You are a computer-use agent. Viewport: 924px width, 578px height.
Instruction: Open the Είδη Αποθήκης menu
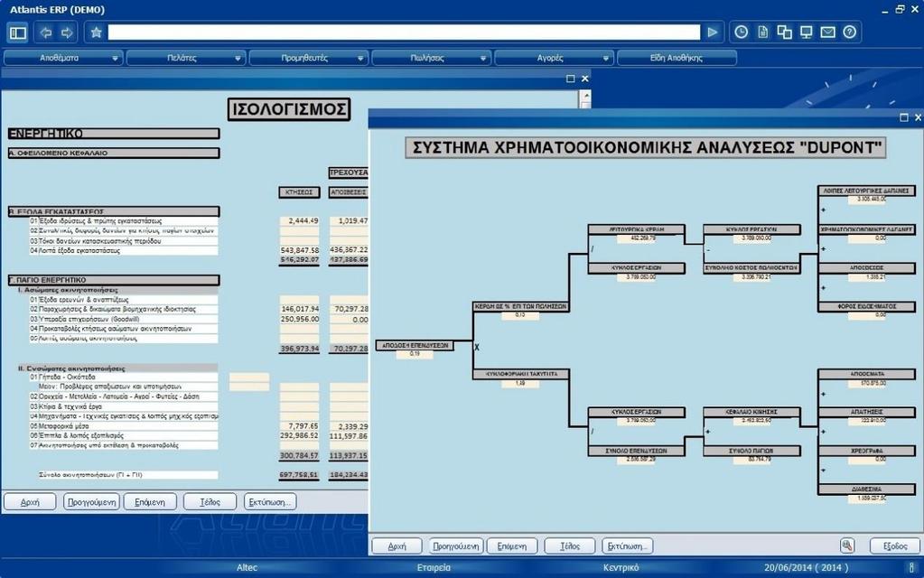(677, 58)
